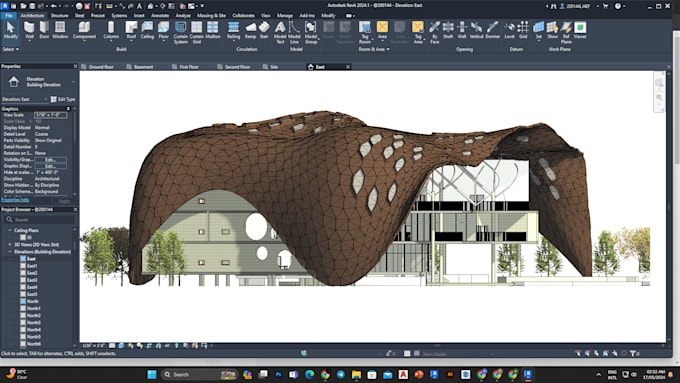Viewport: 680px width, 383px height.
Task: Select the Column tool
Action: coord(111,30)
